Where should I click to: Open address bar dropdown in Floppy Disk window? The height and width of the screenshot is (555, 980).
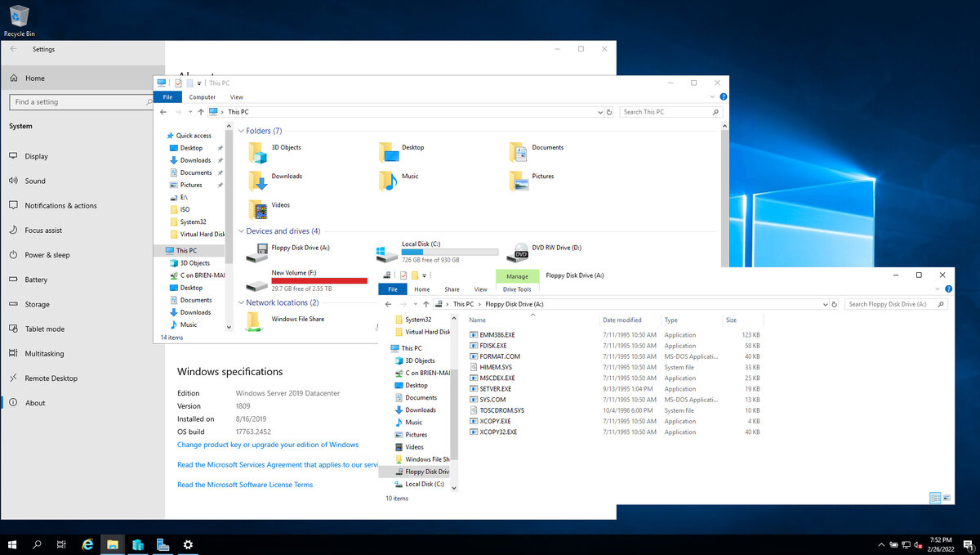pos(825,304)
